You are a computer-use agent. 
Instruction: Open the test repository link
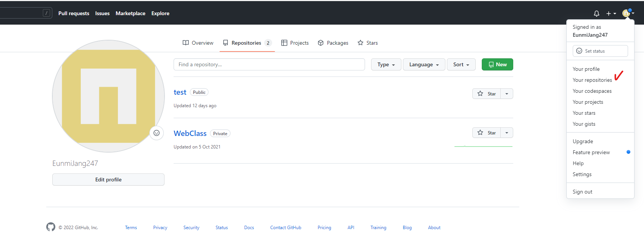point(180,92)
